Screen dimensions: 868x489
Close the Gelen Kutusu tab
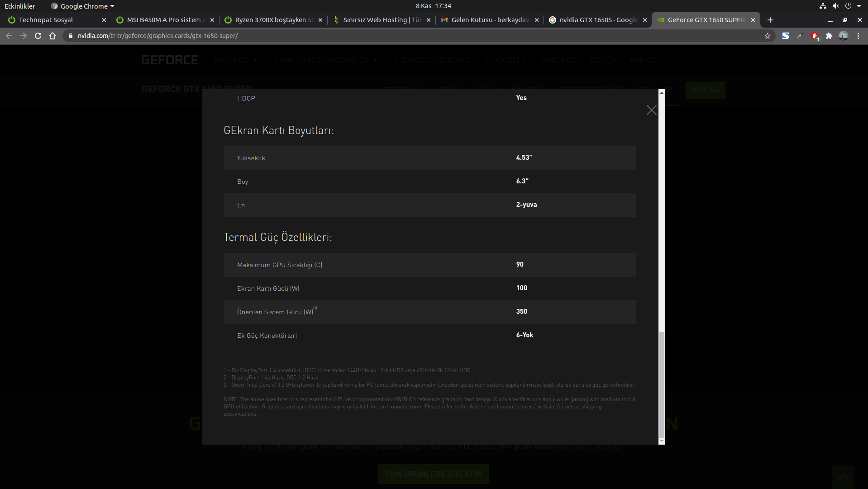tap(536, 20)
